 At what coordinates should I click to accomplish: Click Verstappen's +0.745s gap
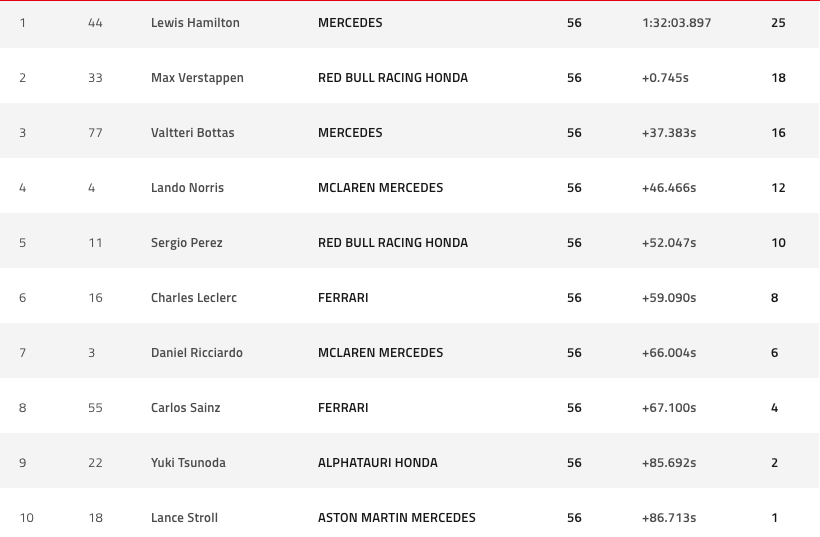[x=665, y=78]
